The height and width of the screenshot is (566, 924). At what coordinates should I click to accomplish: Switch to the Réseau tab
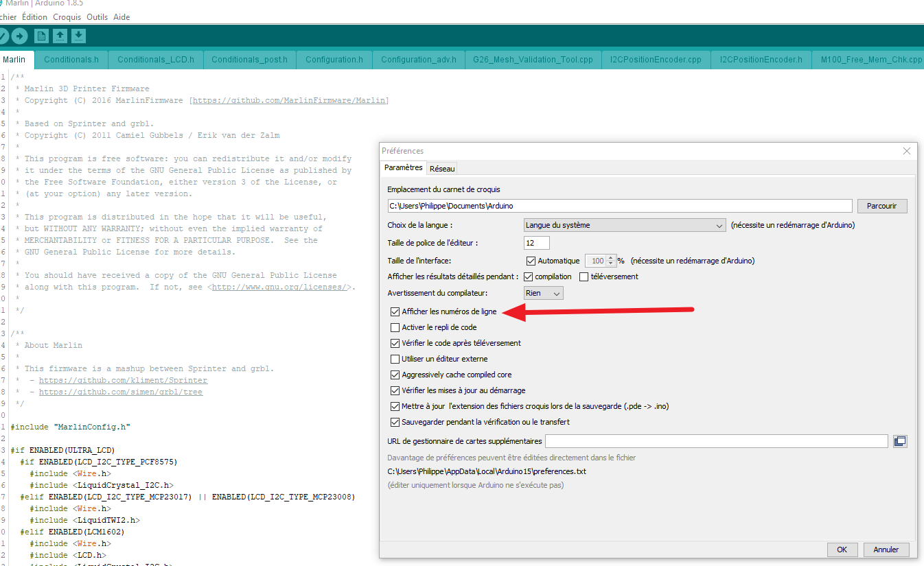point(443,169)
